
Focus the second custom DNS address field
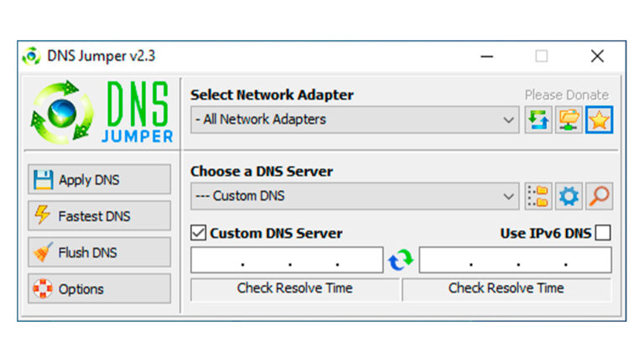(516, 260)
